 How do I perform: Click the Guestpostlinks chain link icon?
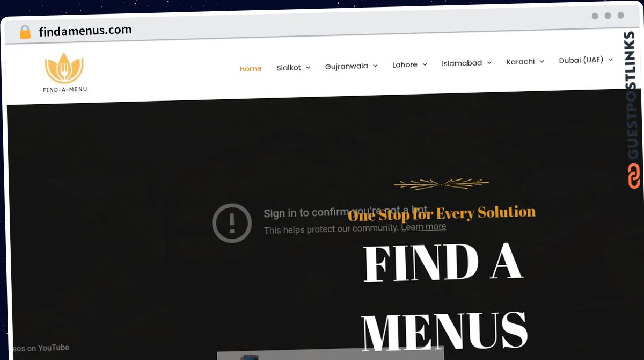tap(634, 176)
